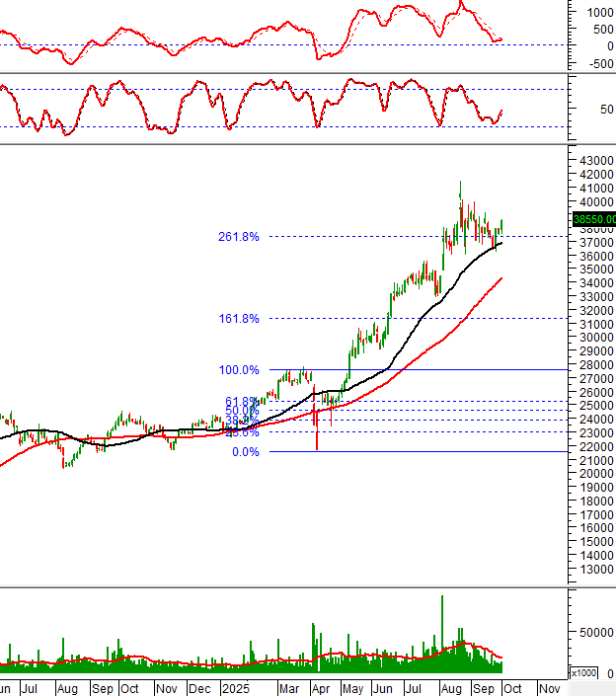
Task: Click the 100.0% Fibonacci retracement label
Action: point(238,370)
